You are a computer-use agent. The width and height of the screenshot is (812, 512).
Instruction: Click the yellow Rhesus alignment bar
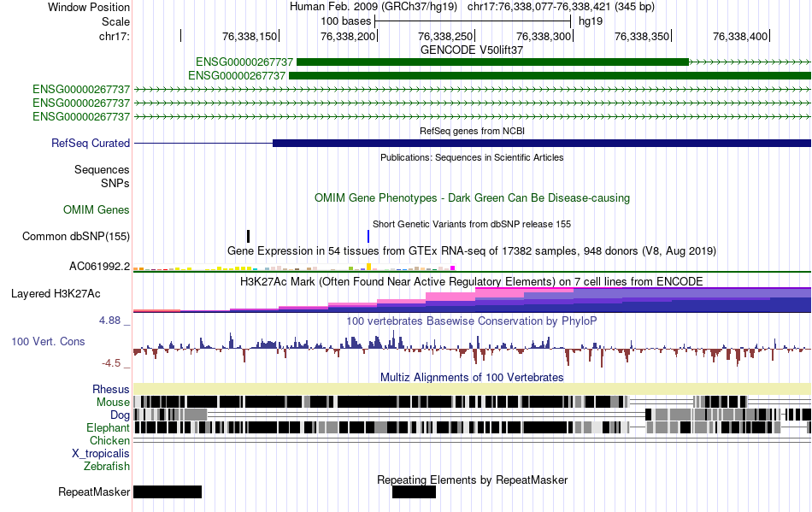[472, 389]
